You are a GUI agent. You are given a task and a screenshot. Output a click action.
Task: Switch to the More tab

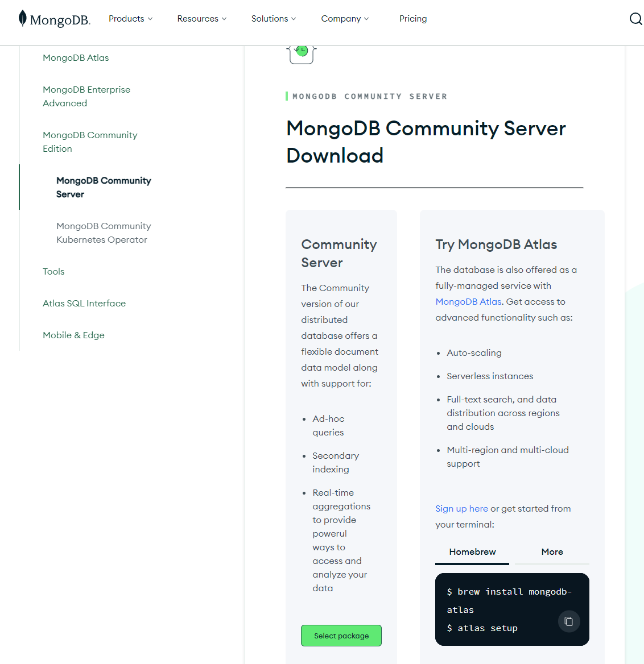tap(552, 552)
